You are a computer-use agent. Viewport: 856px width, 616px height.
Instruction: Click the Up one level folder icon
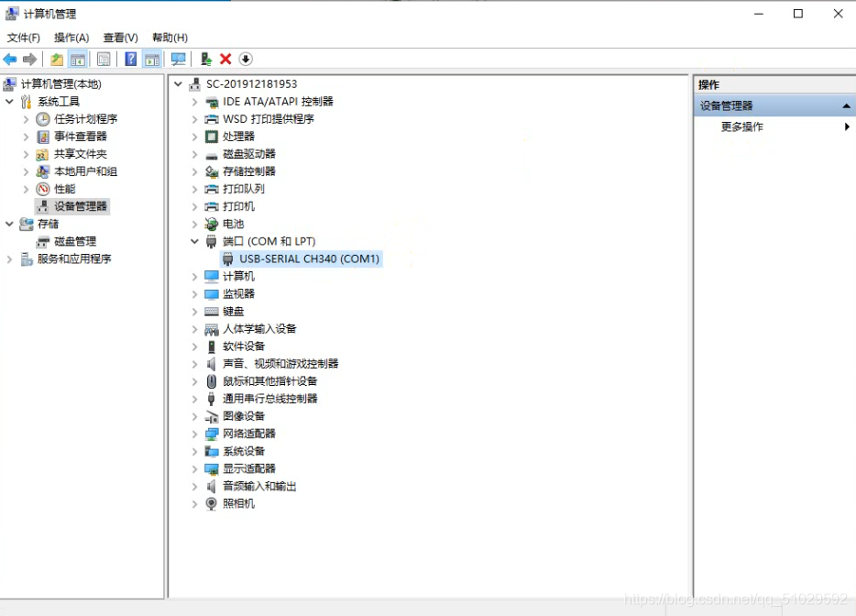tap(57, 59)
